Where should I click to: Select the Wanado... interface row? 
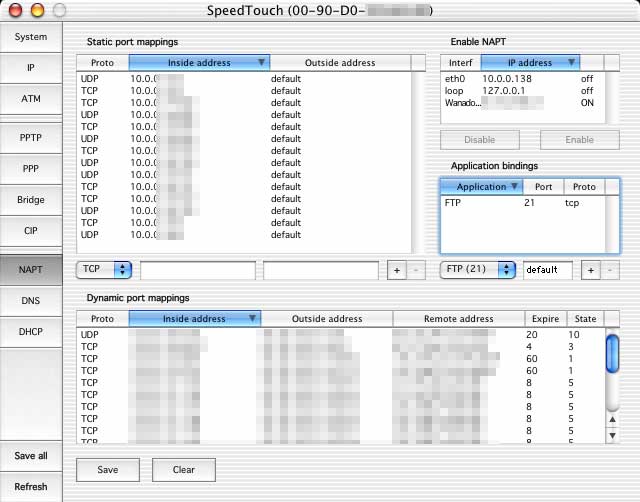pos(522,103)
